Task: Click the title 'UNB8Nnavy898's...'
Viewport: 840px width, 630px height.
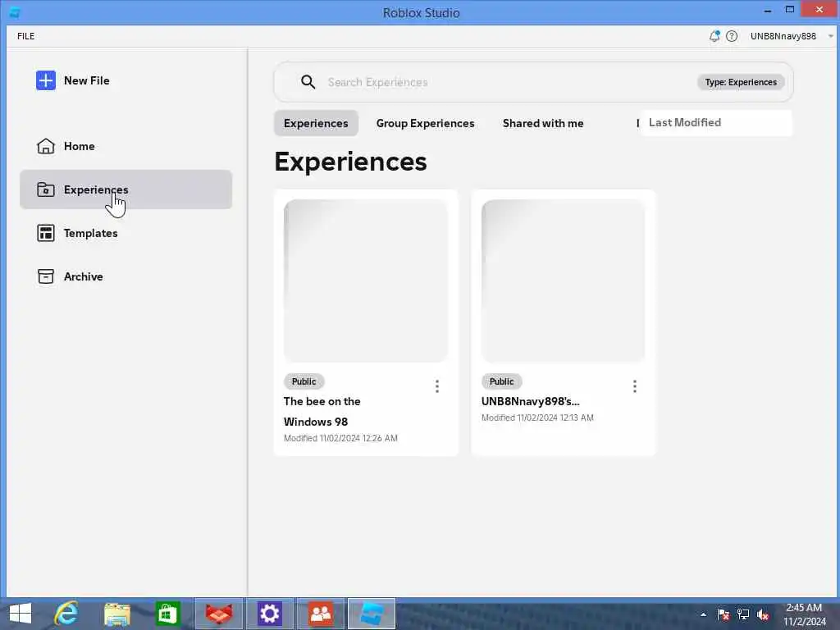Action: coord(531,401)
